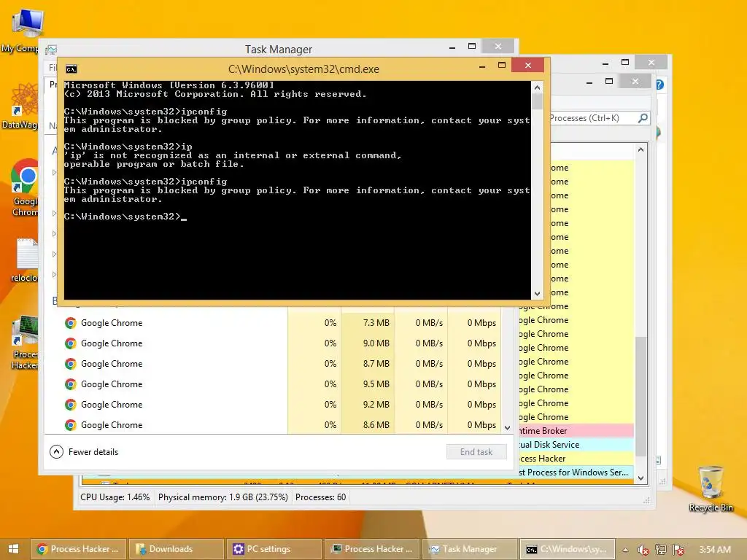Close the cmd.exe window
Screen dimensions: 747x560
tap(528, 65)
